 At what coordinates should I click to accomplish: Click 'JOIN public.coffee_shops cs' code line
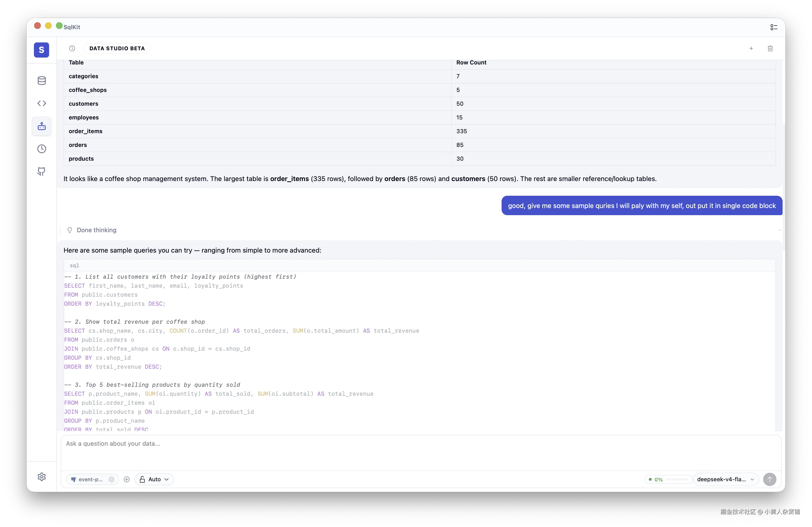(157, 349)
